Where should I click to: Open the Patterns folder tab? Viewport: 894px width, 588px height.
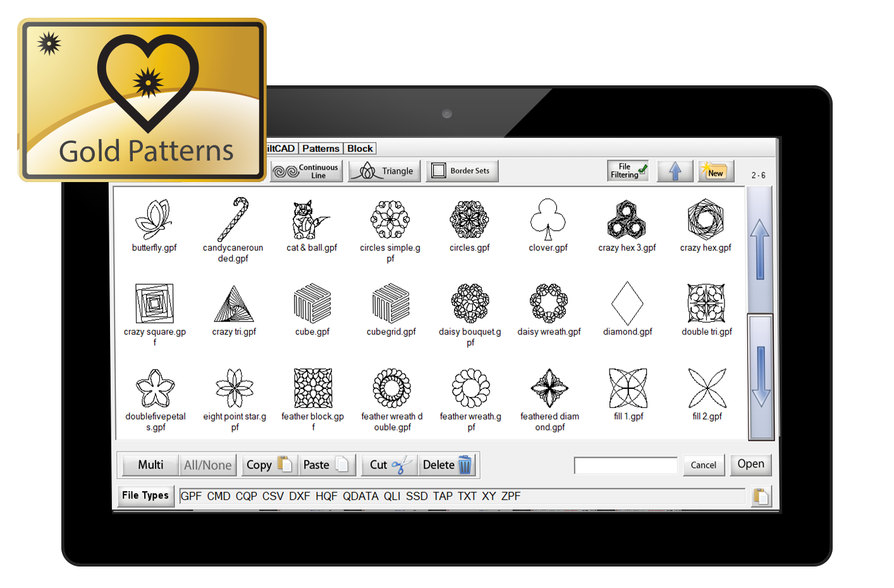pos(321,149)
